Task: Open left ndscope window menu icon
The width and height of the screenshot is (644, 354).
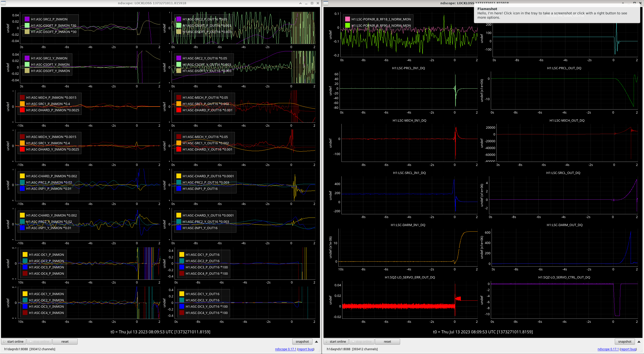Action: pos(3,3)
